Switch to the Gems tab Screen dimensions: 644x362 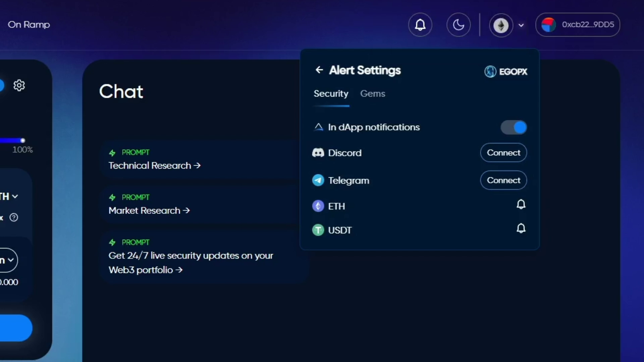pos(372,94)
